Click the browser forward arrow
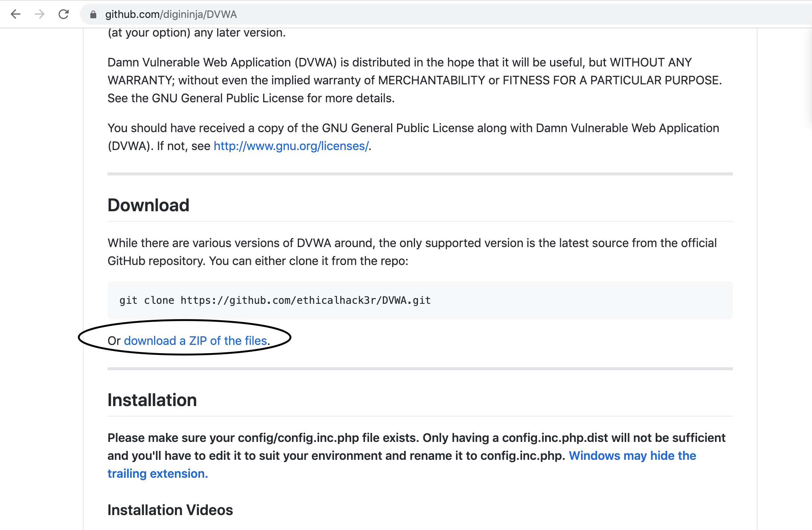The height and width of the screenshot is (530, 812). point(40,14)
